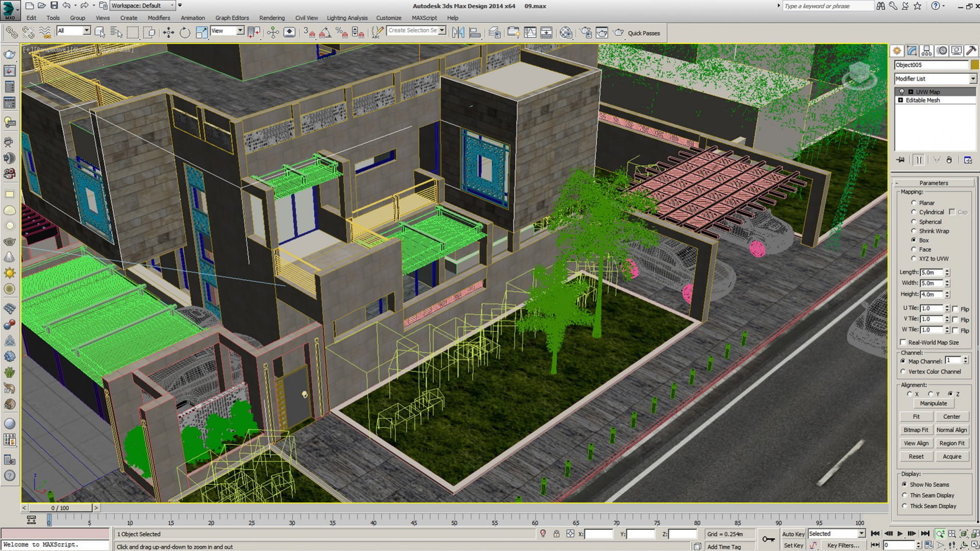
Task: Open the MAXScript menu
Action: pos(424,18)
